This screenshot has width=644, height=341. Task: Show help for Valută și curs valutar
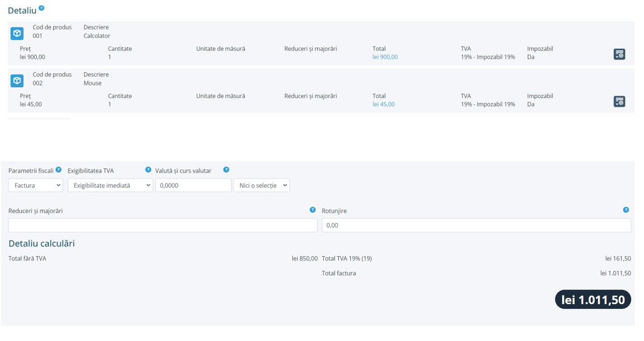coord(226,170)
